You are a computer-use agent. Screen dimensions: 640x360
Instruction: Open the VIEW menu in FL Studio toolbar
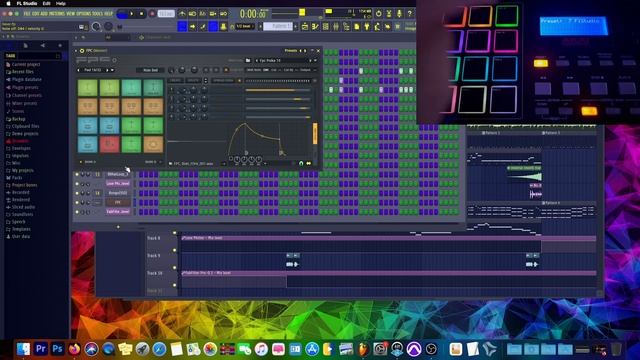71,13
